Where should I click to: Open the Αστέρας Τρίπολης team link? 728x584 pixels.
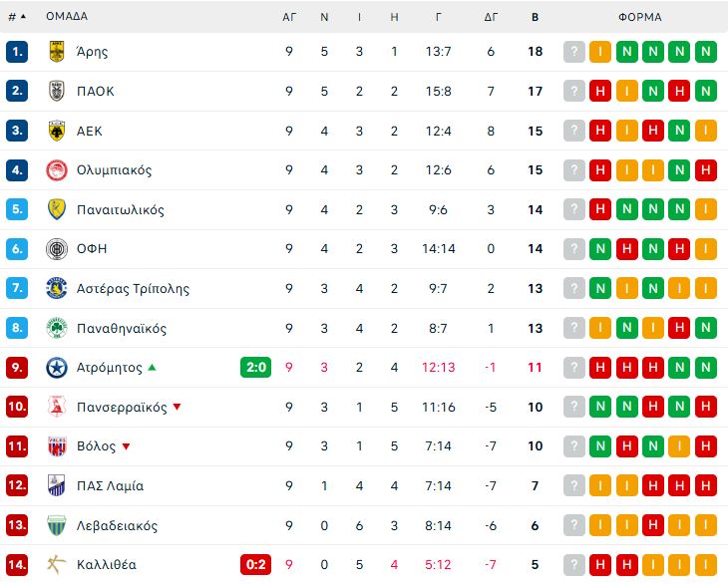133,289
